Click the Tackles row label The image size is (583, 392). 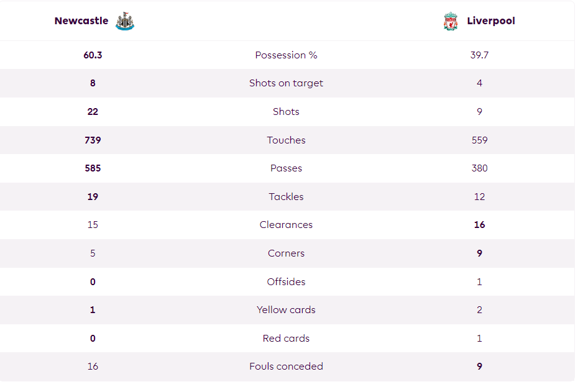pos(286,196)
